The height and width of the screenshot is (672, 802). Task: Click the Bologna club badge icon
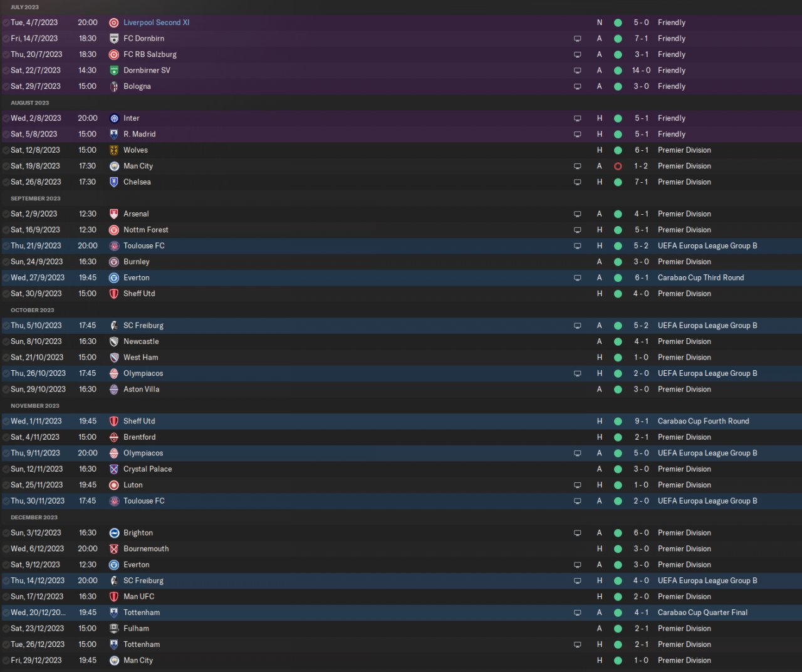coord(114,86)
